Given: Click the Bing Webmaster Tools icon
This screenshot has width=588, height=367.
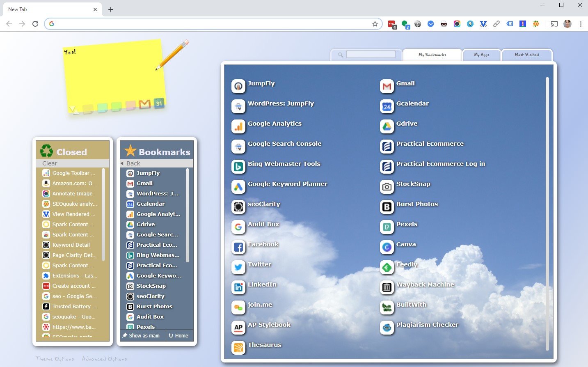Looking at the screenshot, I should tap(238, 167).
